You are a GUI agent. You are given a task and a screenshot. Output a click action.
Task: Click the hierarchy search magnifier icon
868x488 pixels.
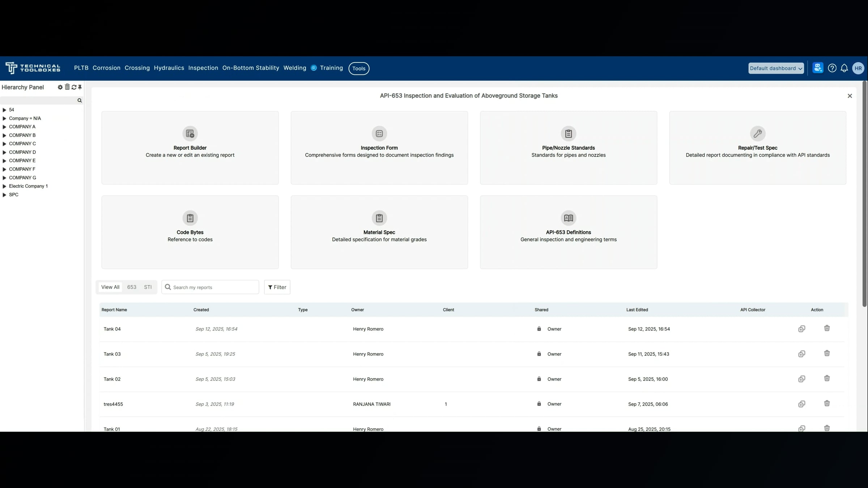click(80, 100)
